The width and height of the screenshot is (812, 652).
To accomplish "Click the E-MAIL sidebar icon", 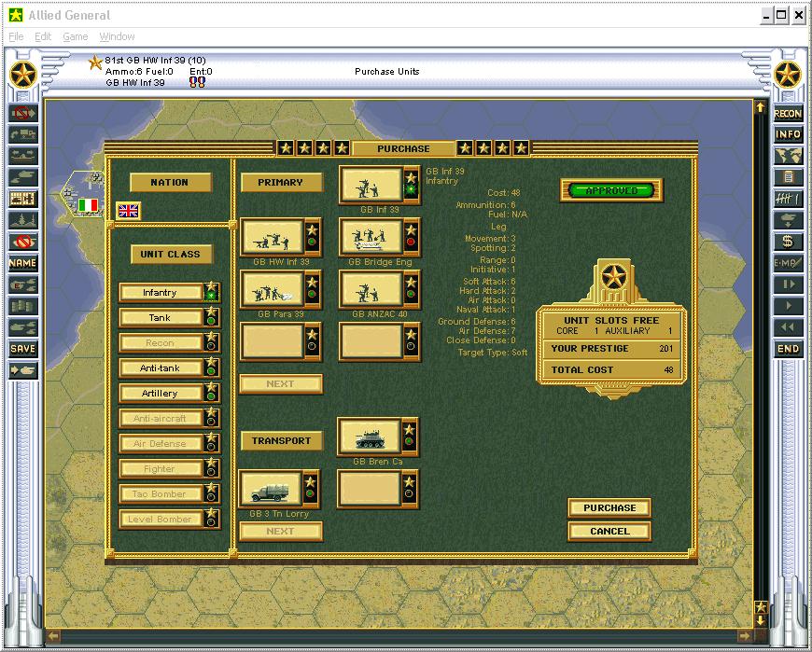I will pyautogui.click(x=788, y=263).
